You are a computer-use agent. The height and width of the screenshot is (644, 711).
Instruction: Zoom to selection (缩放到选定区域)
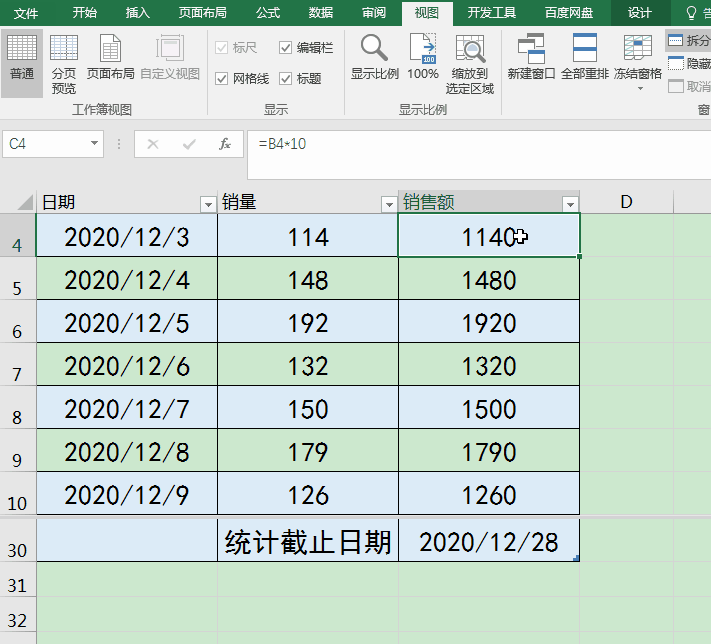point(469,63)
